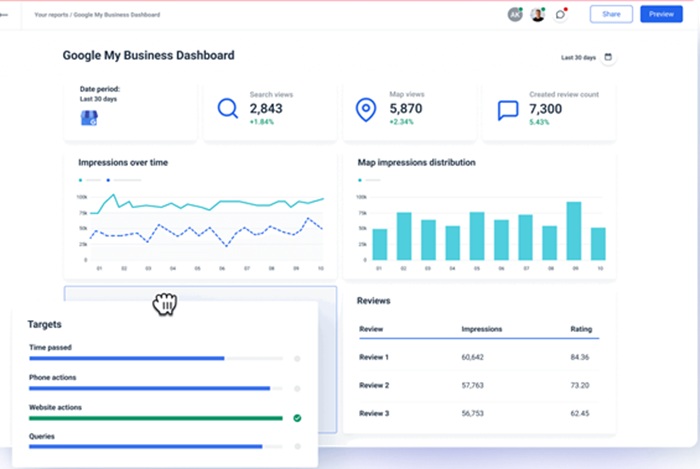Click the Google My Business store icon
700x469 pixels.
coord(88,117)
